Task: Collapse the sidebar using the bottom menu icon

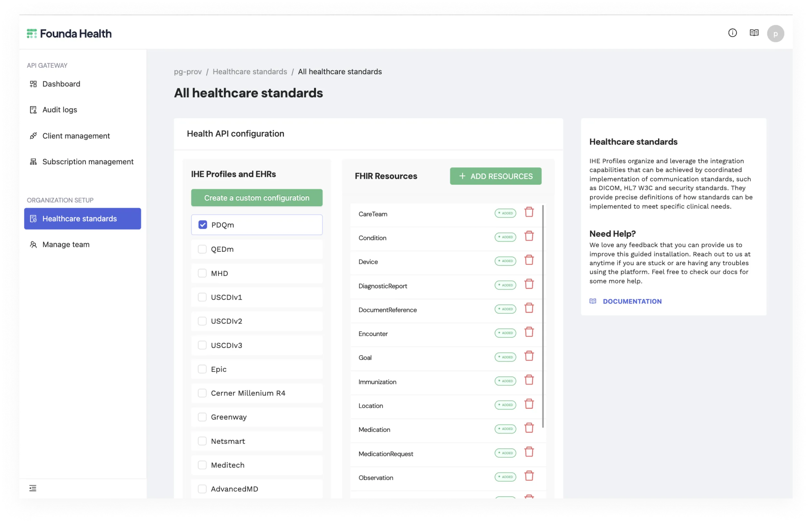Action: click(33, 488)
